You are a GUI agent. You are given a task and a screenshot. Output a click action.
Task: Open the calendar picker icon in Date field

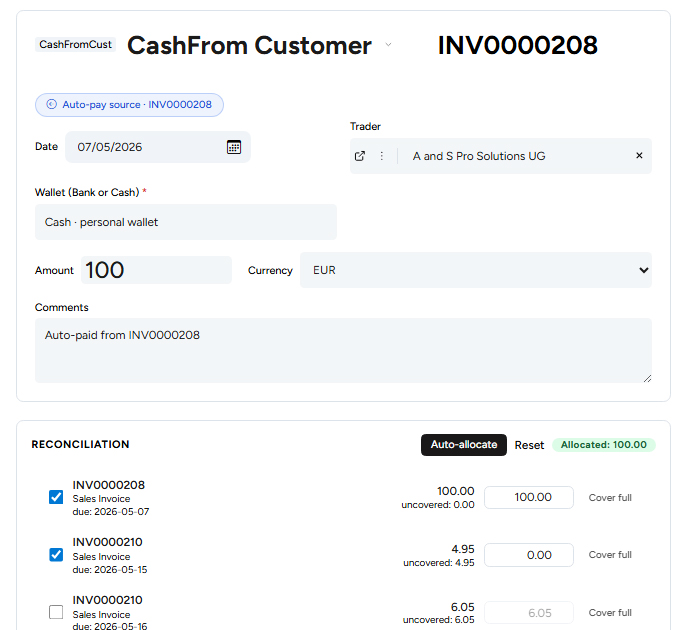(x=234, y=147)
